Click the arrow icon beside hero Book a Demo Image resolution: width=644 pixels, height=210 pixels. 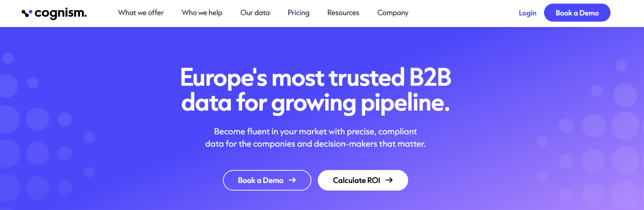(292, 180)
